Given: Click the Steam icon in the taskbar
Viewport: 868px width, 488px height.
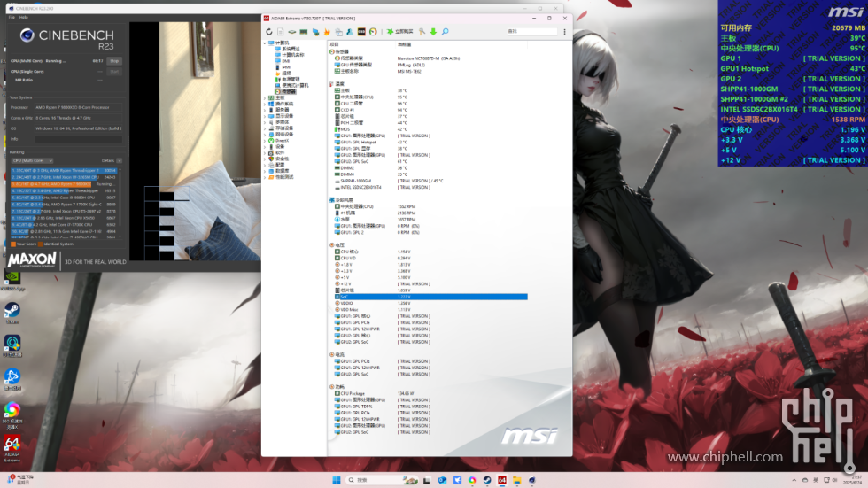Looking at the screenshot, I should pos(487,480).
